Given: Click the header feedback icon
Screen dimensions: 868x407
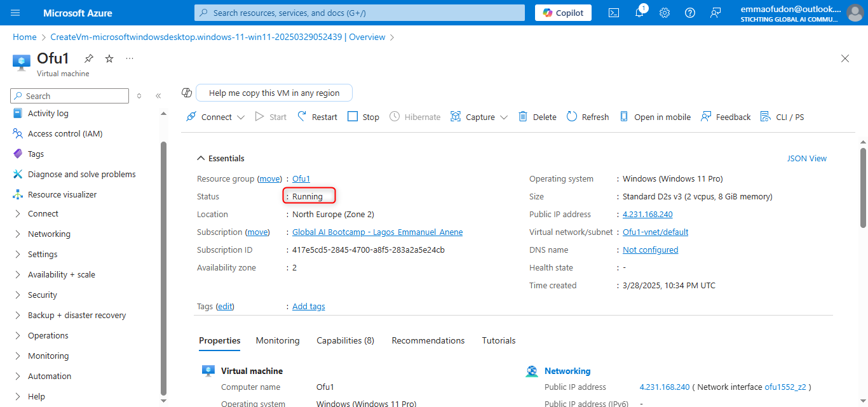Looking at the screenshot, I should point(716,13).
